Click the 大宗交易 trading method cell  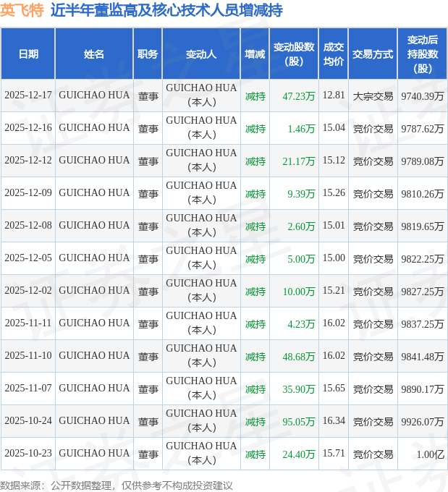(x=373, y=96)
